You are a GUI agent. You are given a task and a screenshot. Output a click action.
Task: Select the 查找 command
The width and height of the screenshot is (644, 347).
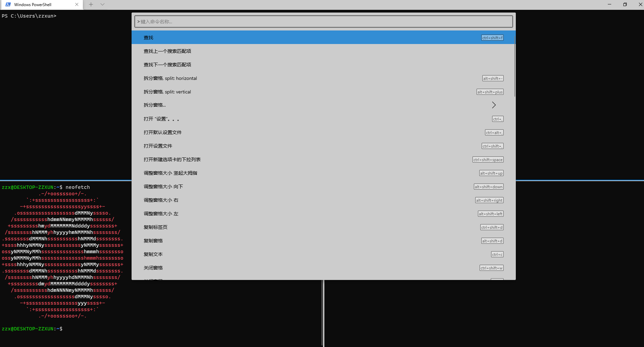click(x=323, y=38)
